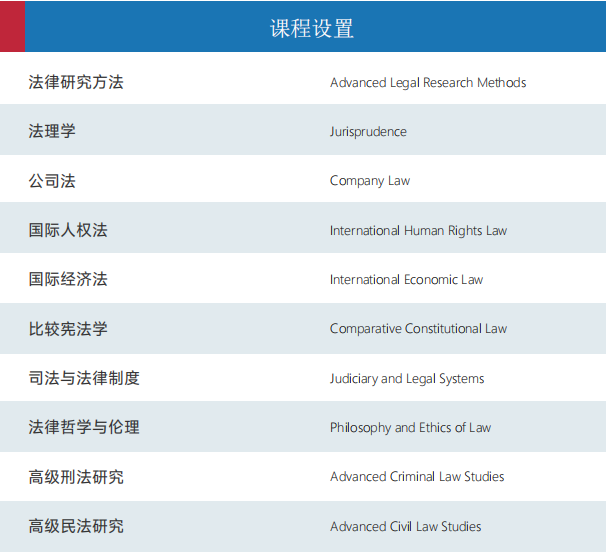Image resolution: width=608 pixels, height=552 pixels.
Task: Select the 法律研究方法 course name
Action: click(x=76, y=82)
